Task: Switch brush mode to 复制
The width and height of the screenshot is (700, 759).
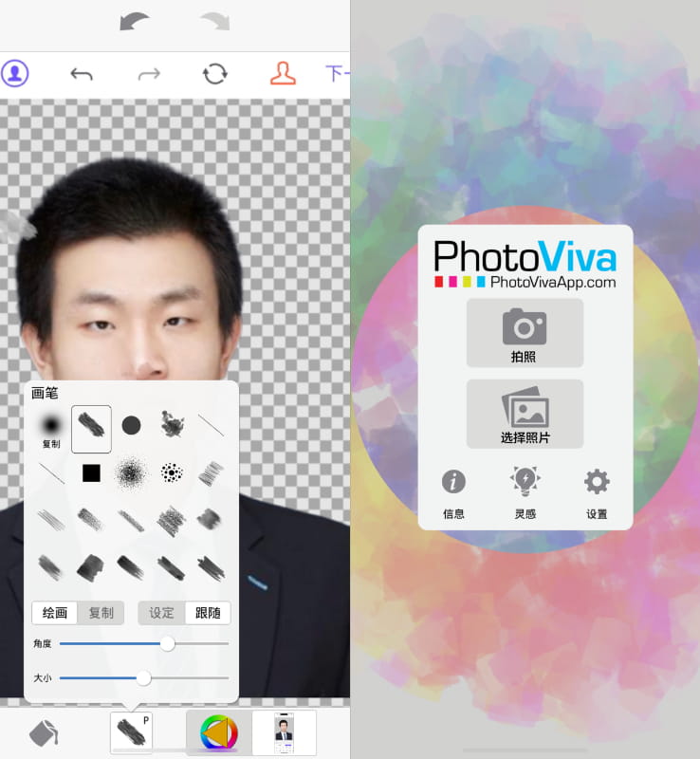Action: tap(101, 613)
